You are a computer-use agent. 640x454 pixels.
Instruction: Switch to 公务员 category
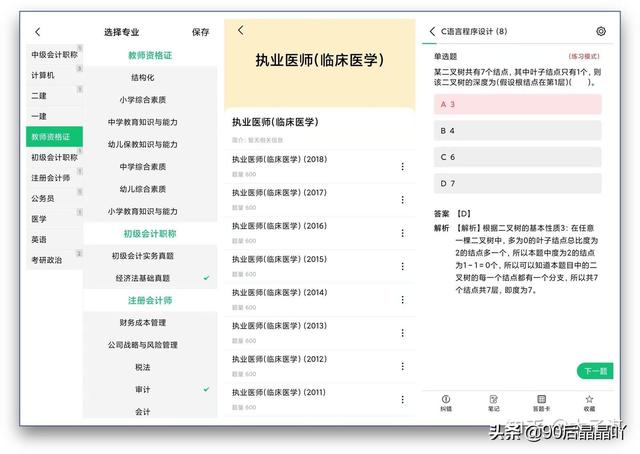(x=54, y=198)
